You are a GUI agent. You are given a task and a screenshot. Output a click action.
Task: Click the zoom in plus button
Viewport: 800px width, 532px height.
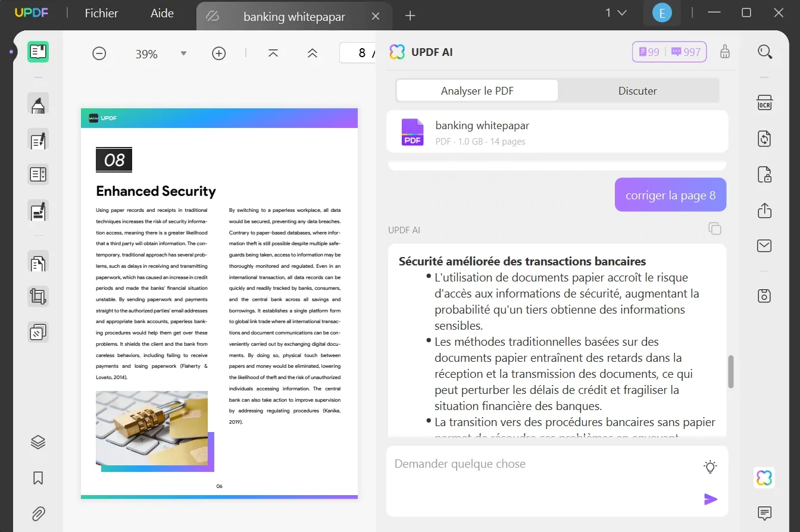[x=219, y=54]
